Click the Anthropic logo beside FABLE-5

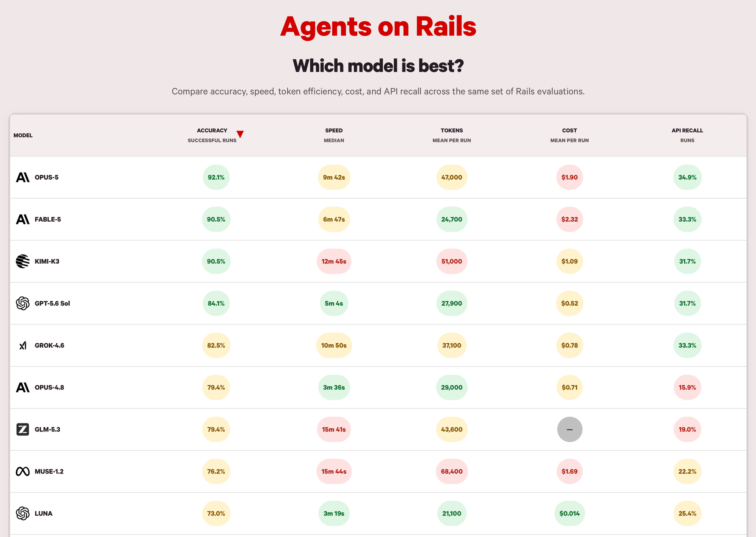pos(23,219)
